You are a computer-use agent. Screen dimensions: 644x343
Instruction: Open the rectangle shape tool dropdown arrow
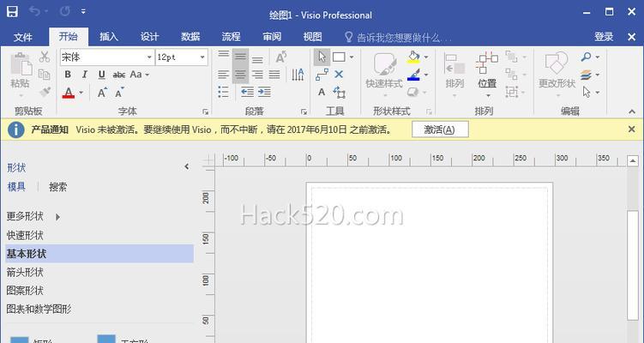coord(352,57)
